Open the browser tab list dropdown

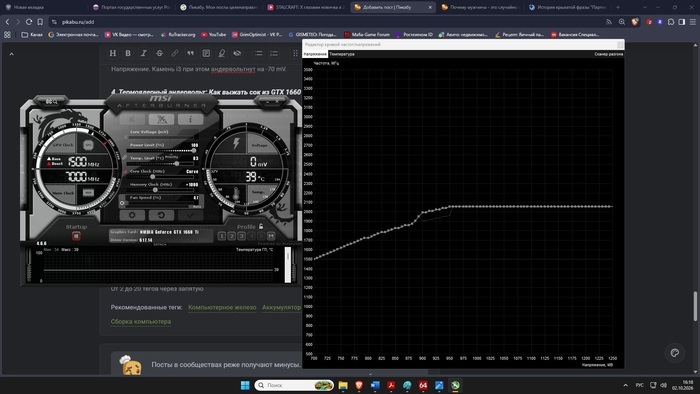[645, 7]
